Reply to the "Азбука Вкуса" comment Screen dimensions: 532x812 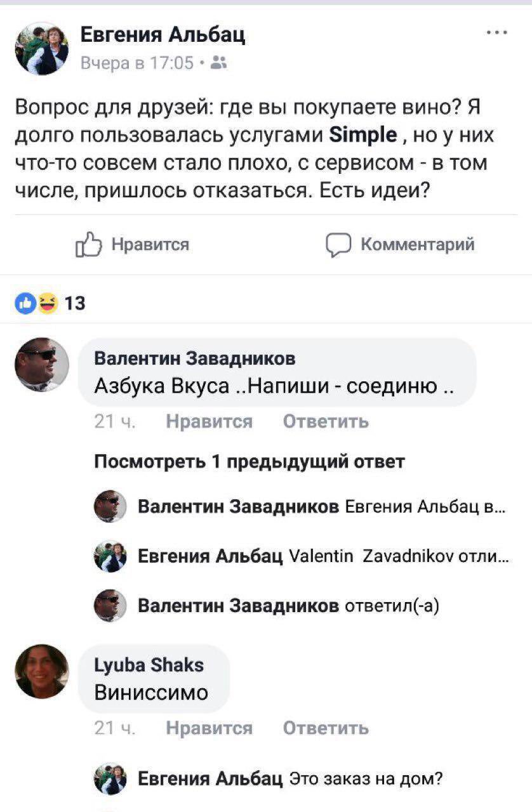point(325,422)
